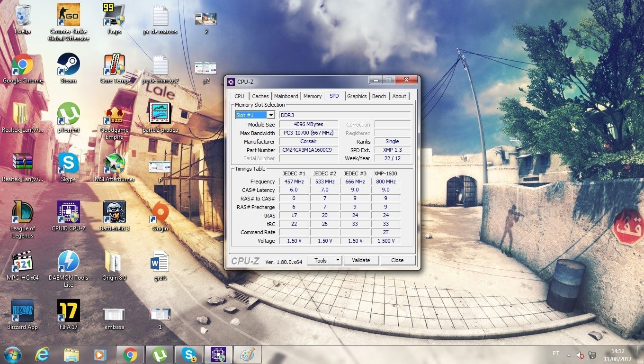Open Windows Explorer from the taskbar

pyautogui.click(x=72, y=355)
